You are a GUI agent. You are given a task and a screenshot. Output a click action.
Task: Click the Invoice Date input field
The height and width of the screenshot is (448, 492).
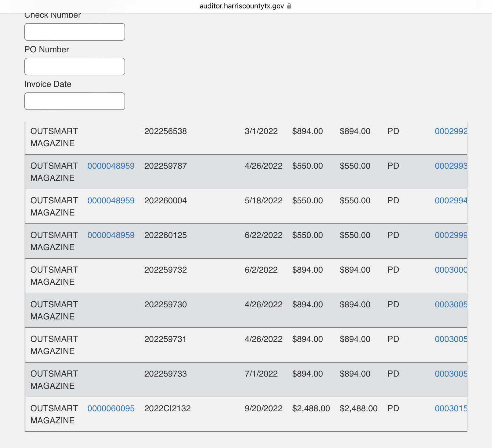coord(75,101)
